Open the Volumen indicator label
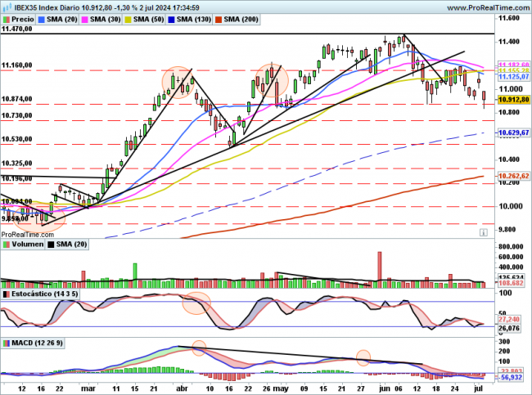This screenshot has height=395, width=532. [23, 245]
